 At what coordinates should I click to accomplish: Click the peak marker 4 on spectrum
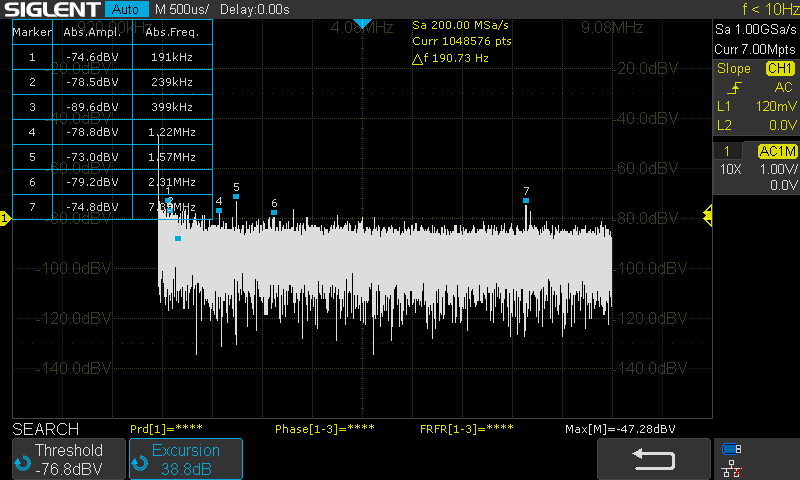pos(219,210)
